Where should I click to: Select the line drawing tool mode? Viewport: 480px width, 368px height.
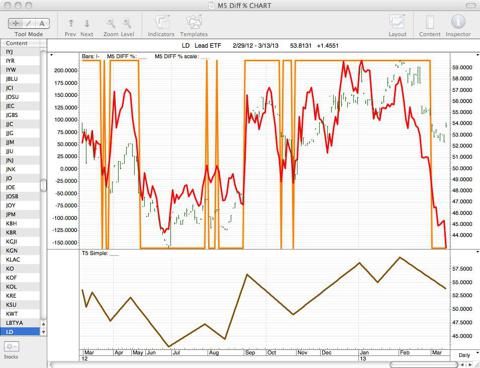tap(29, 23)
